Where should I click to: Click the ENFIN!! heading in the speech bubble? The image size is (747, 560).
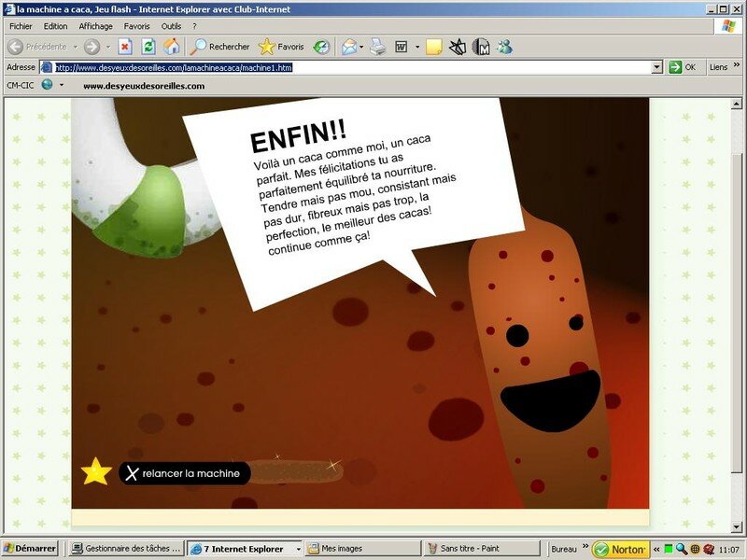[x=298, y=135]
